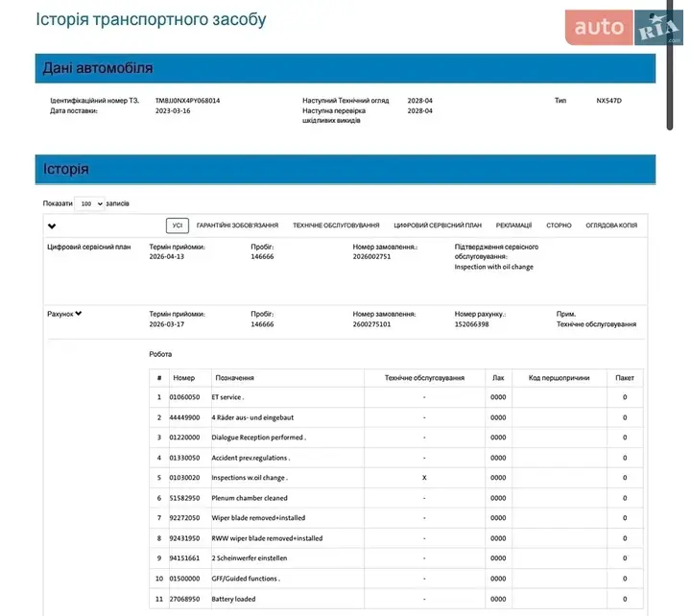Click the Цифровий сервісний план entry label
Screen dimensions: 691x616
pyautogui.click(x=89, y=247)
